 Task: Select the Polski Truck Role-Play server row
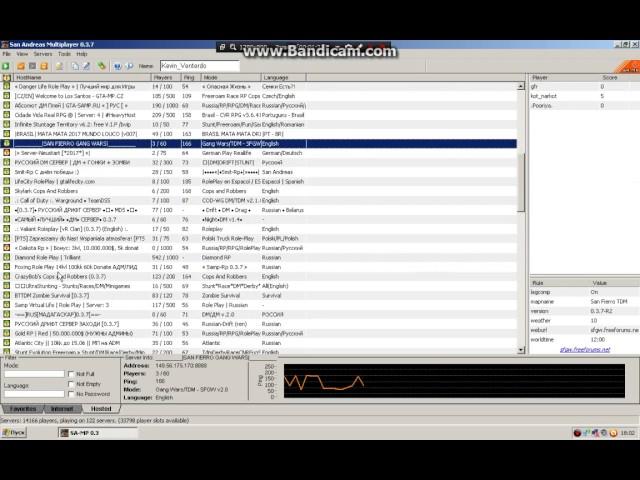pyautogui.click(x=259, y=238)
